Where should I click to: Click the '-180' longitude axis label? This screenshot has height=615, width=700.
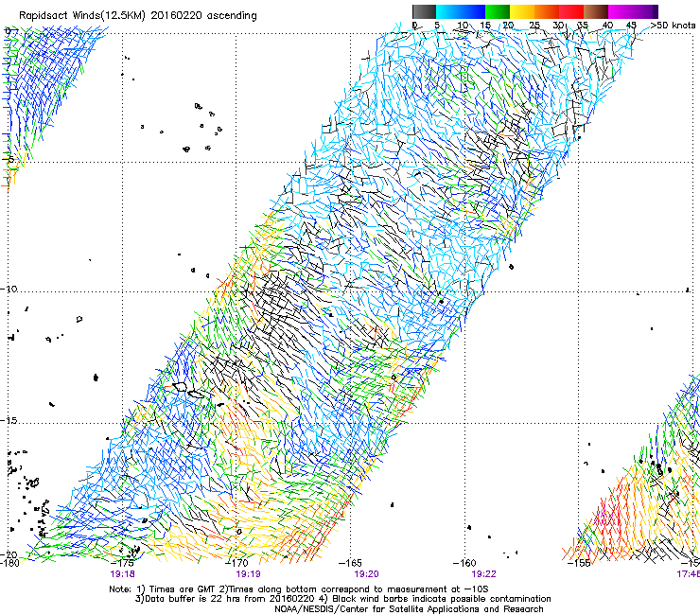click(9, 563)
